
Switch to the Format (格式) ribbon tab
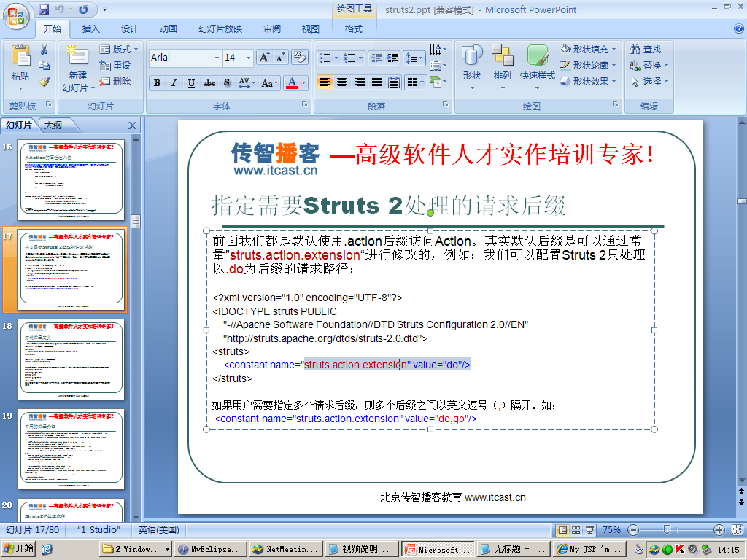354,29
